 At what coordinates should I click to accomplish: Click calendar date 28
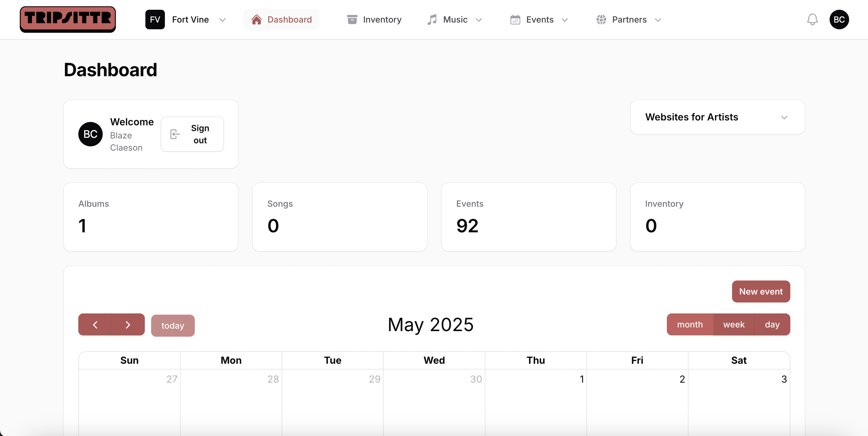[x=273, y=379]
